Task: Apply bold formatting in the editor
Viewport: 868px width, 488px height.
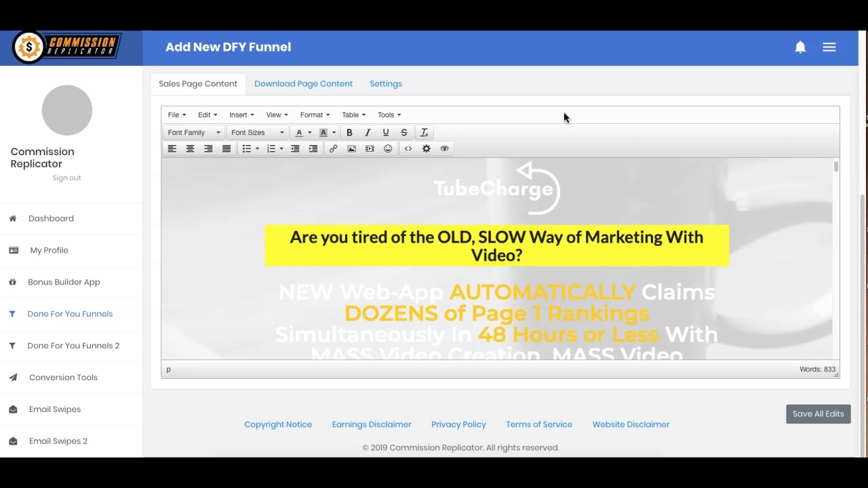Action: pos(349,133)
